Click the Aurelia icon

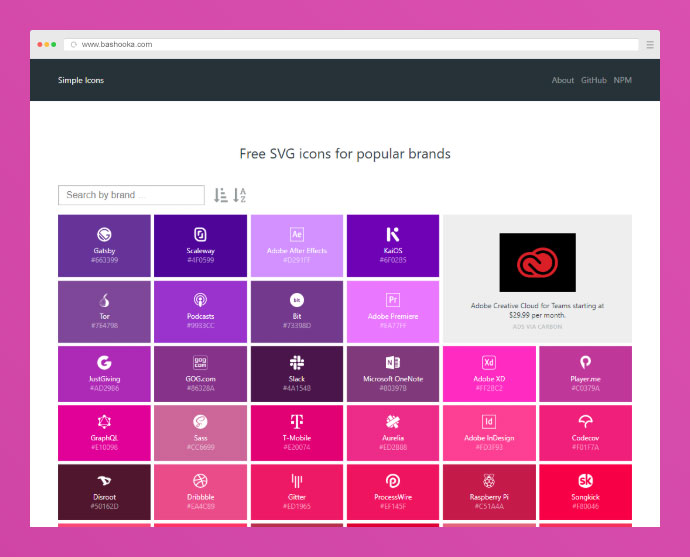click(393, 421)
